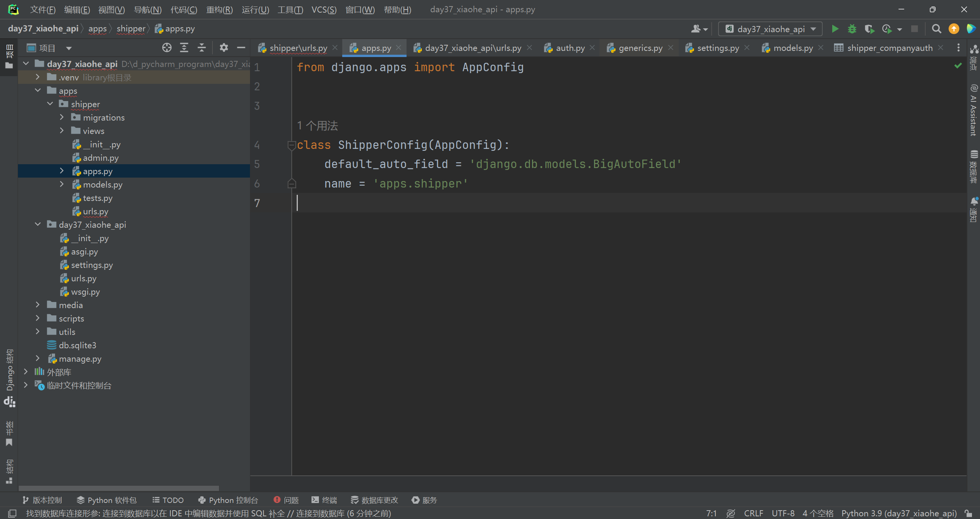Hide the project panel with minus icon
Image resolution: width=980 pixels, height=519 pixels.
pyautogui.click(x=241, y=48)
